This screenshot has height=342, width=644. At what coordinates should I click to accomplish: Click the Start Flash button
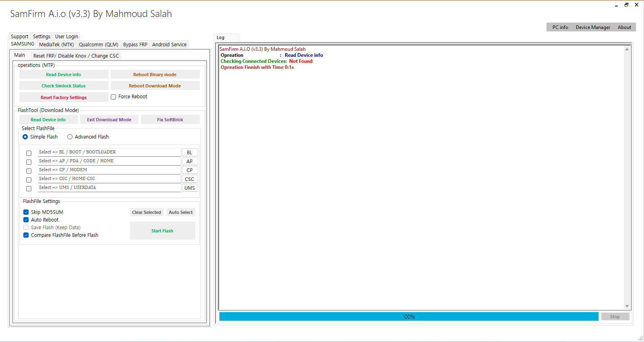point(162,231)
